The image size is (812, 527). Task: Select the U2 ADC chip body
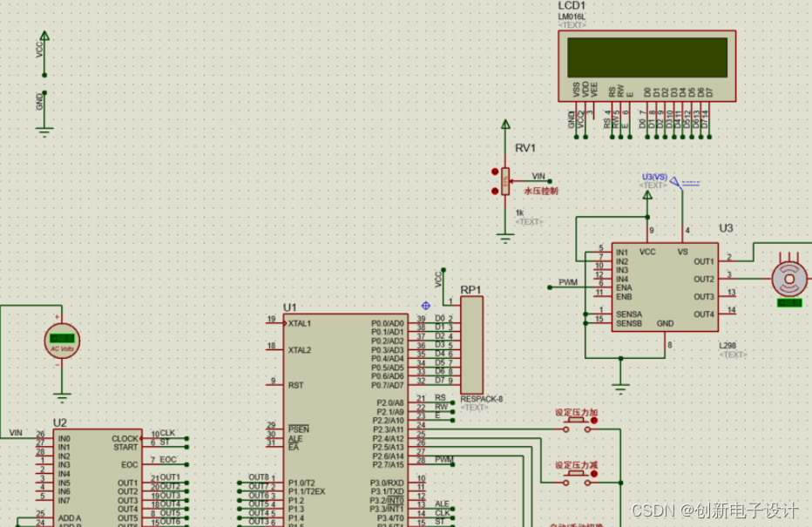click(97, 478)
